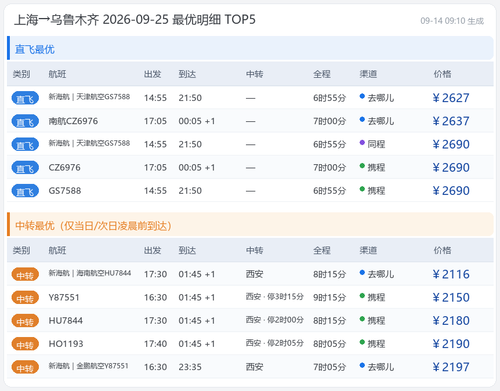The height and width of the screenshot is (391, 500).
Task: Click the purple dot before 同程
Action: pos(362,143)
